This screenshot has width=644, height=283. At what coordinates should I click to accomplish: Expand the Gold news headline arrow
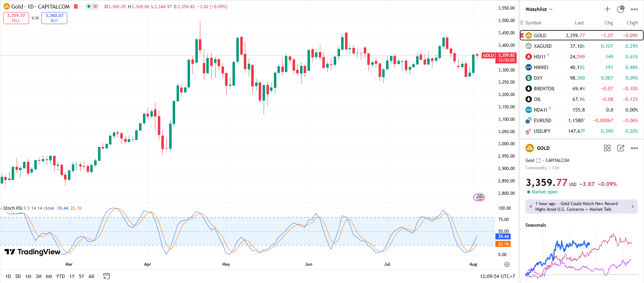(633, 206)
